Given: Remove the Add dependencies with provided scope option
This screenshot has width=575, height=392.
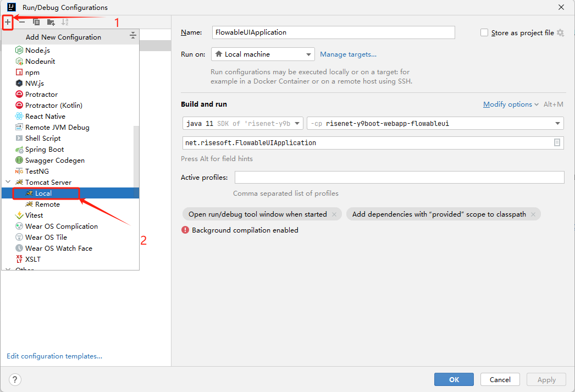Looking at the screenshot, I should (x=533, y=214).
